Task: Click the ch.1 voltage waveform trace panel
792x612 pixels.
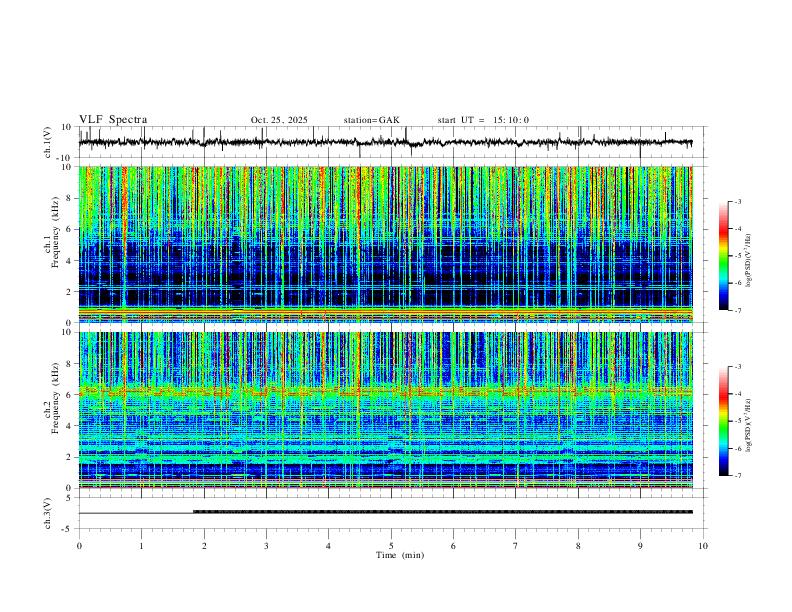Action: pyautogui.click(x=391, y=142)
